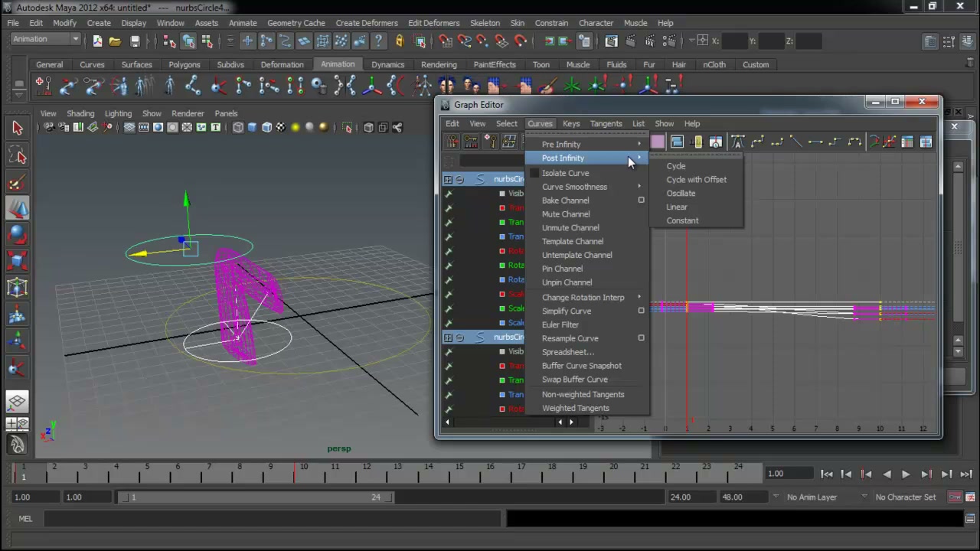This screenshot has height=551, width=980.
Task: Click the lock selection icon in status line
Action: pos(399,41)
